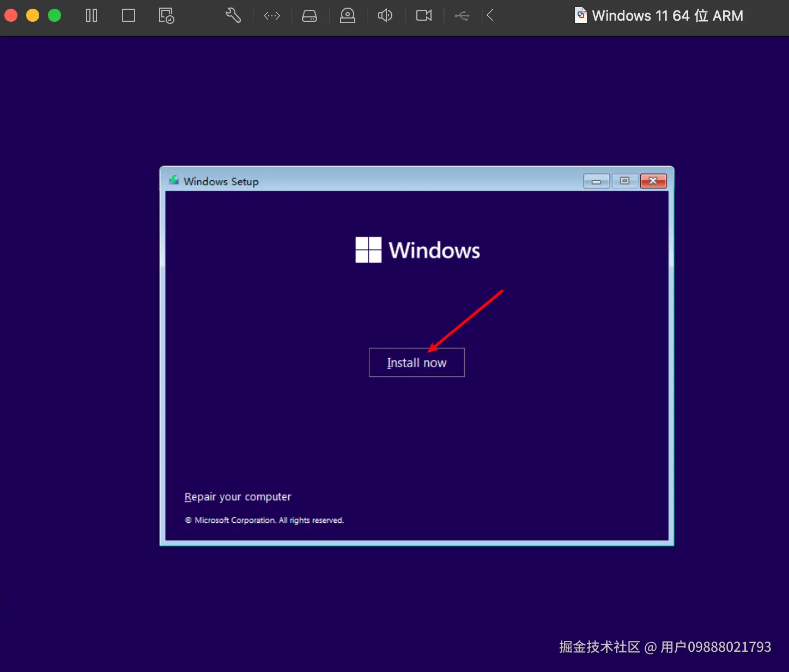The width and height of the screenshot is (789, 672).
Task: Click the Windows 11 64 位 ARM title
Action: [667, 16]
